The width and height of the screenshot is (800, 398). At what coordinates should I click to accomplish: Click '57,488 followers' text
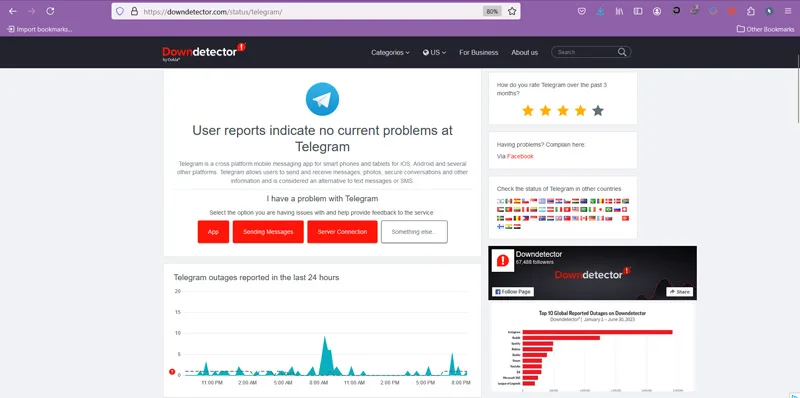pos(535,262)
